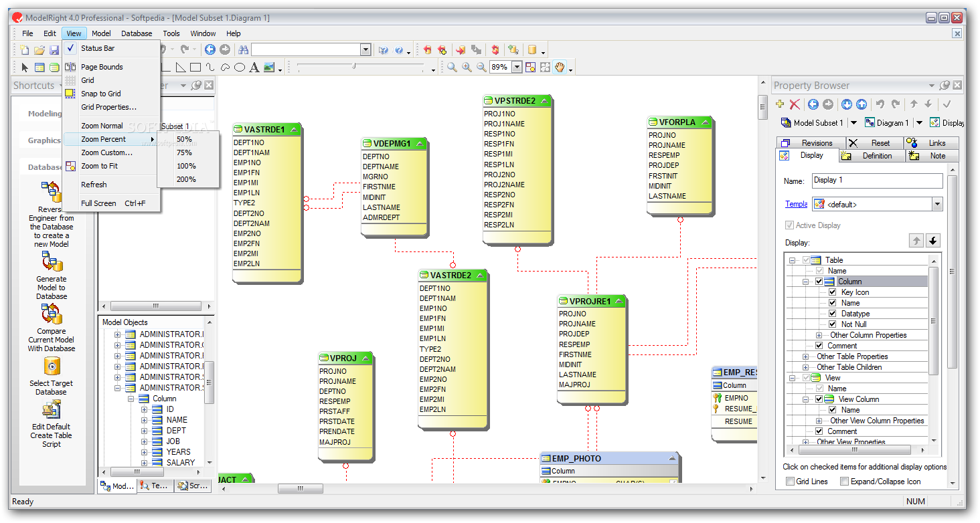Collapse the VASTRDE1 view using its triangle

(x=294, y=129)
